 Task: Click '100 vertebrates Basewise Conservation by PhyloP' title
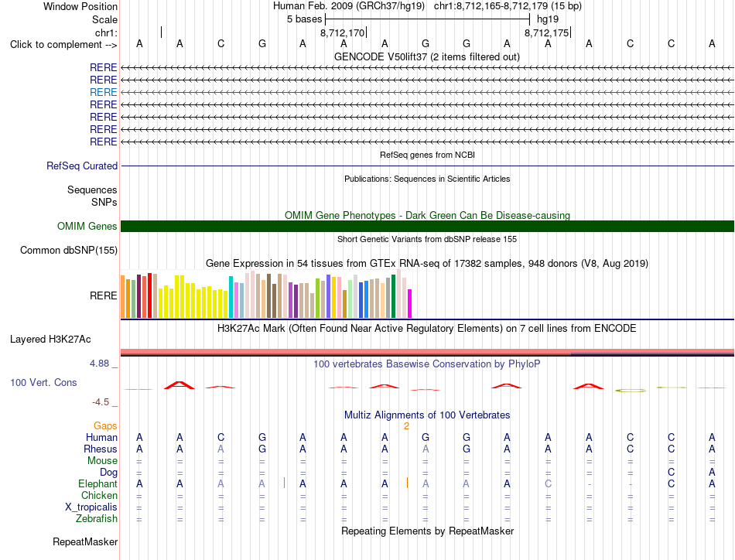point(427,364)
